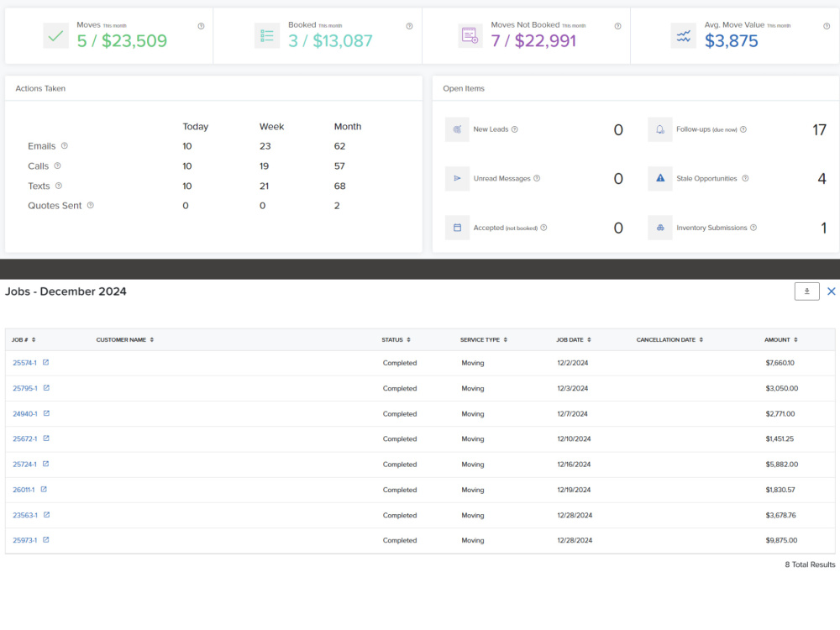The width and height of the screenshot is (840, 630).
Task: Click Moves Not Booked total 7 / $22,991
Action: [533, 40]
